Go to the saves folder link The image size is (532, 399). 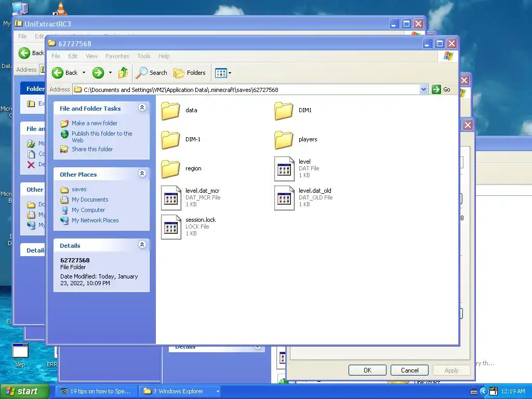tap(79, 189)
